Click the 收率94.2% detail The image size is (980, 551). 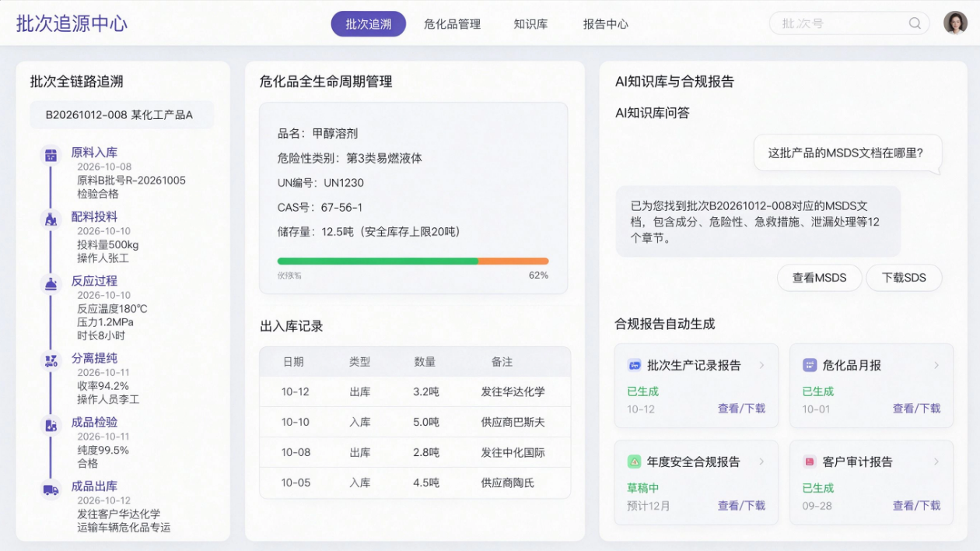[103, 386]
